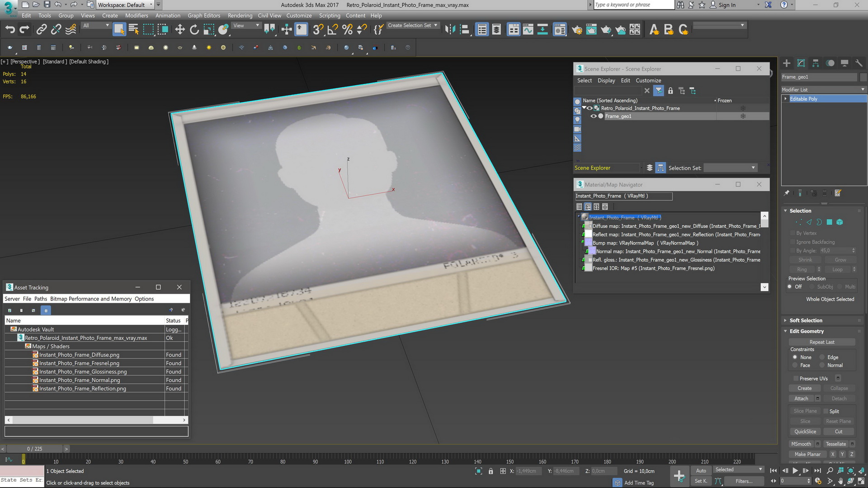Image resolution: width=868 pixels, height=488 pixels.
Task: Open the Modifiers menu
Action: point(137,15)
